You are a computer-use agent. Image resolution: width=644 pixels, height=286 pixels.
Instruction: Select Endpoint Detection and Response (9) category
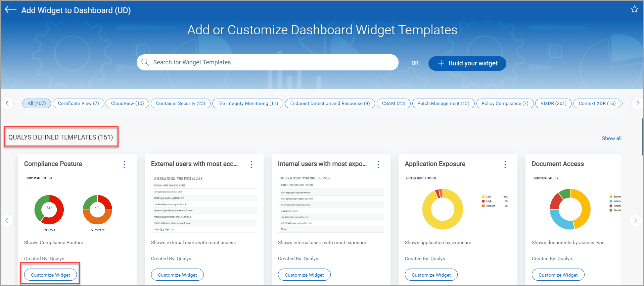pyautogui.click(x=330, y=103)
